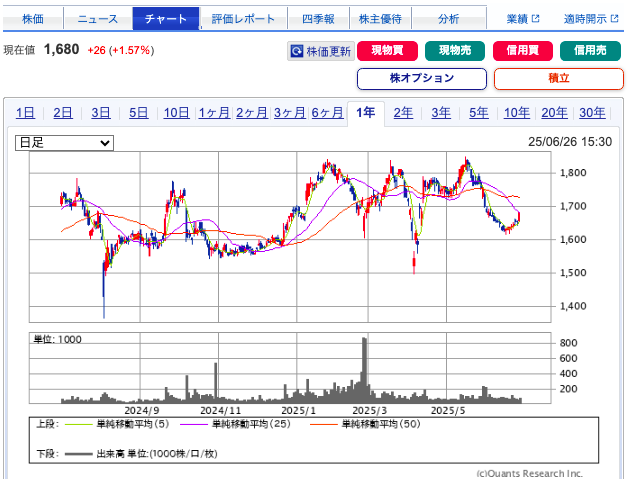Select the 1日 chart period
Image resolution: width=629 pixels, height=479 pixels.
pos(25,113)
